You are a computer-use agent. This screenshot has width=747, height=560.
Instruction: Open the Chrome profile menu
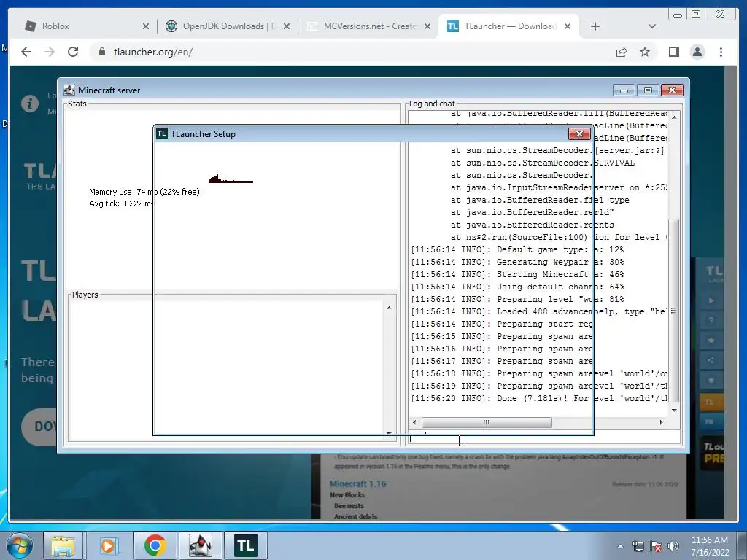point(697,52)
